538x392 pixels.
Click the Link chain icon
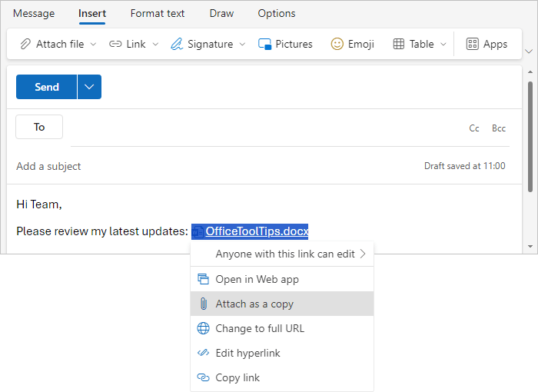click(115, 44)
